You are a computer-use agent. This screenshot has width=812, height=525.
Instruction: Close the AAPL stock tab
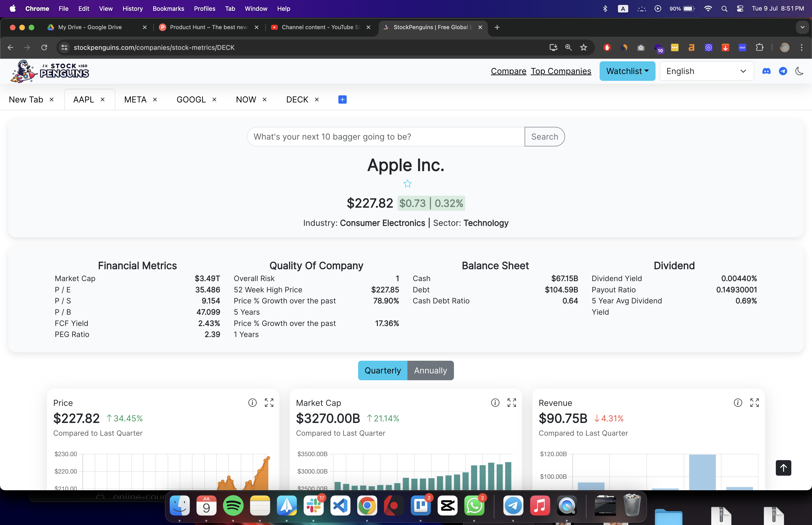[x=103, y=100]
